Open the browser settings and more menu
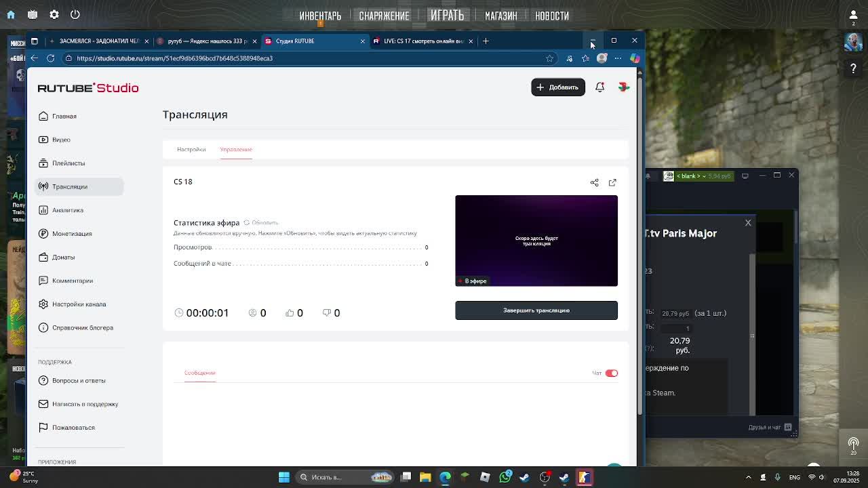Image resolution: width=868 pixels, height=488 pixels. coord(618,58)
